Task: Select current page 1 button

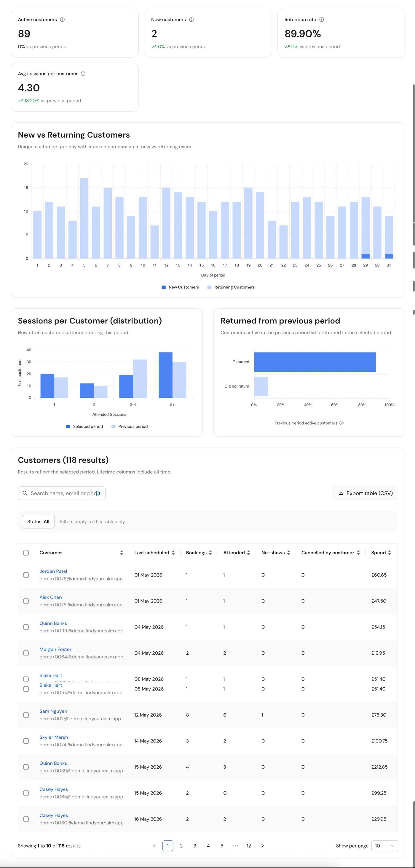Action: [x=168, y=846]
